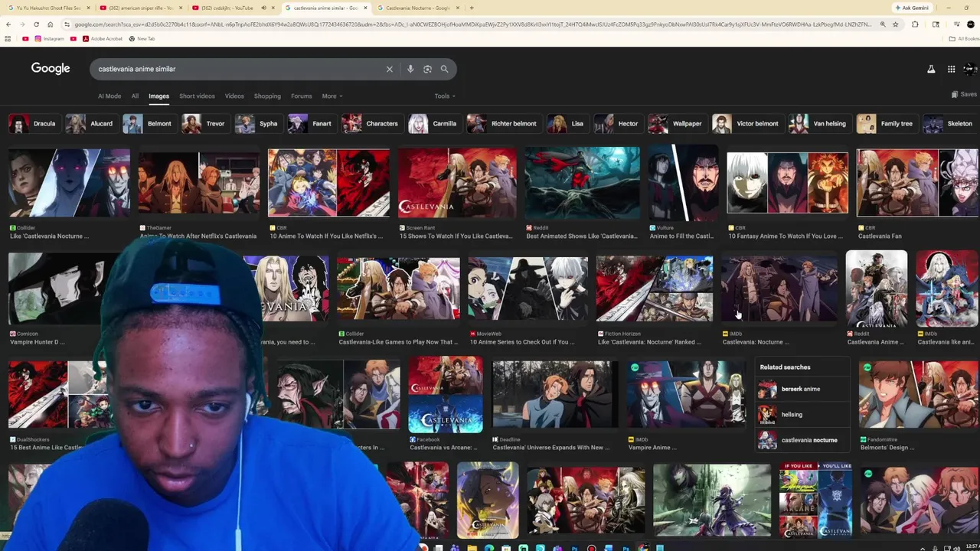Open related search berserk anime
This screenshot has height=551, width=980.
(801, 389)
